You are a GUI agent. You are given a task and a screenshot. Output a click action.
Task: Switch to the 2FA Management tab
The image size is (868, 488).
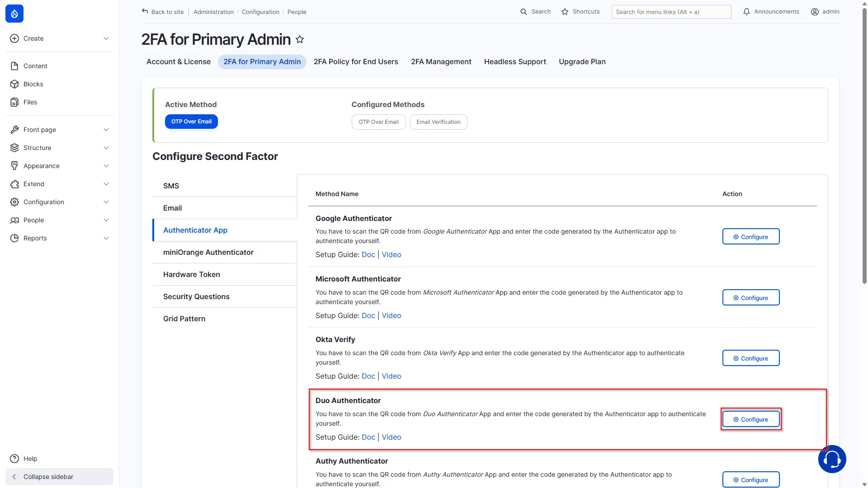pos(441,62)
